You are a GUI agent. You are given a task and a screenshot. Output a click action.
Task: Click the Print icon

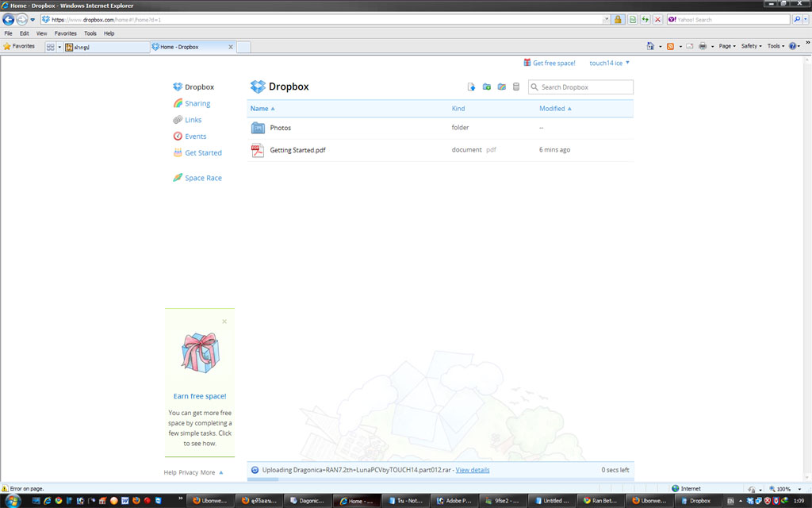[703, 46]
